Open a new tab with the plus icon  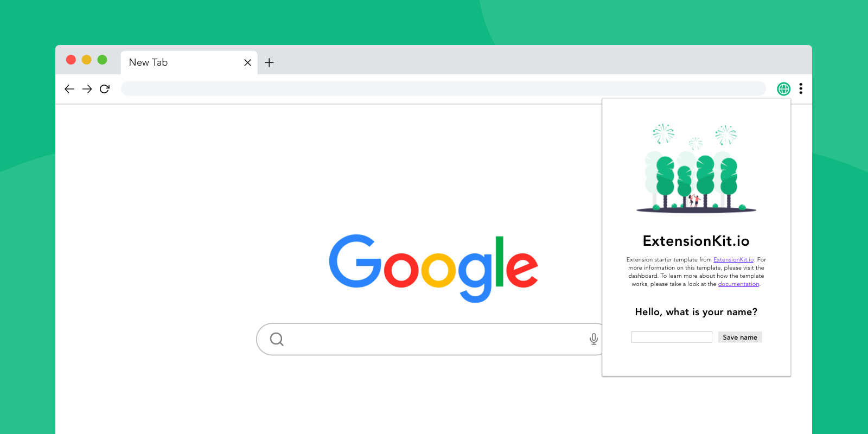[269, 62]
